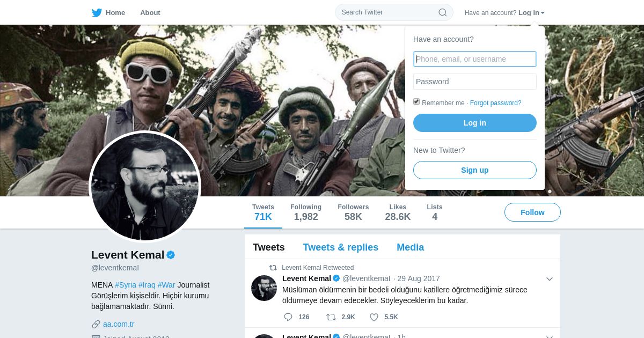Click the Twitter bird logo

click(97, 12)
